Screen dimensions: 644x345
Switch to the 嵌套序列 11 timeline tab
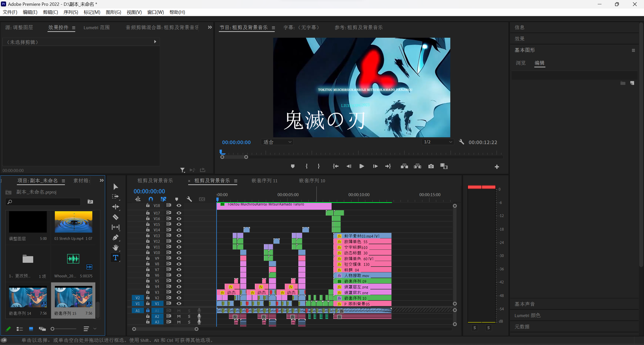tap(264, 181)
